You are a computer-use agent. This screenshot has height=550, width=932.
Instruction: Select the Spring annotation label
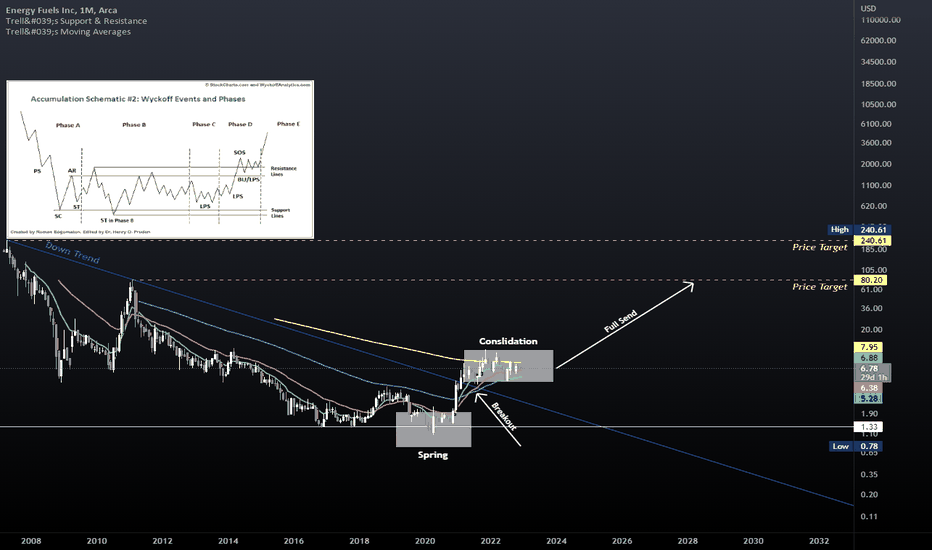(433, 455)
